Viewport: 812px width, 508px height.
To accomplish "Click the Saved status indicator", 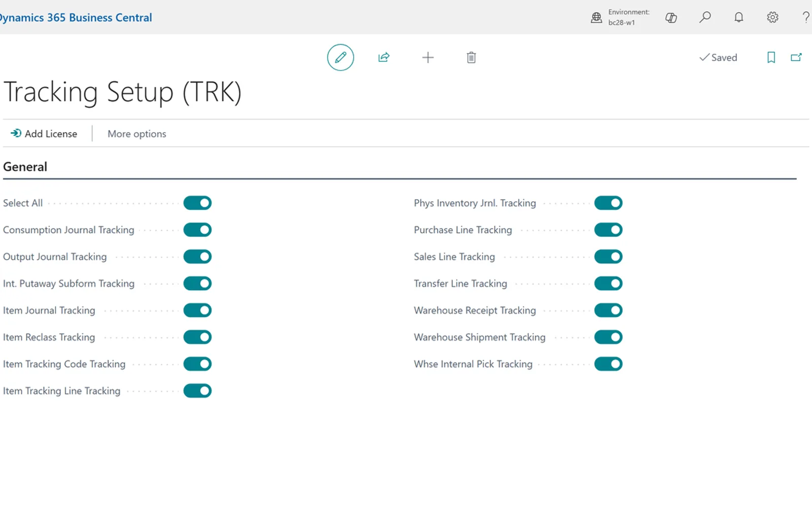I will [x=718, y=57].
